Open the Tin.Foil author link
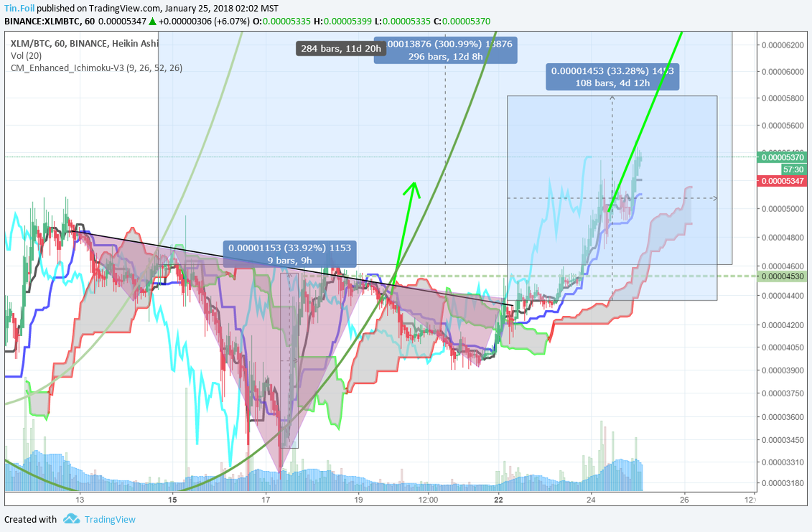This screenshot has height=532, width=812. [x=19, y=9]
